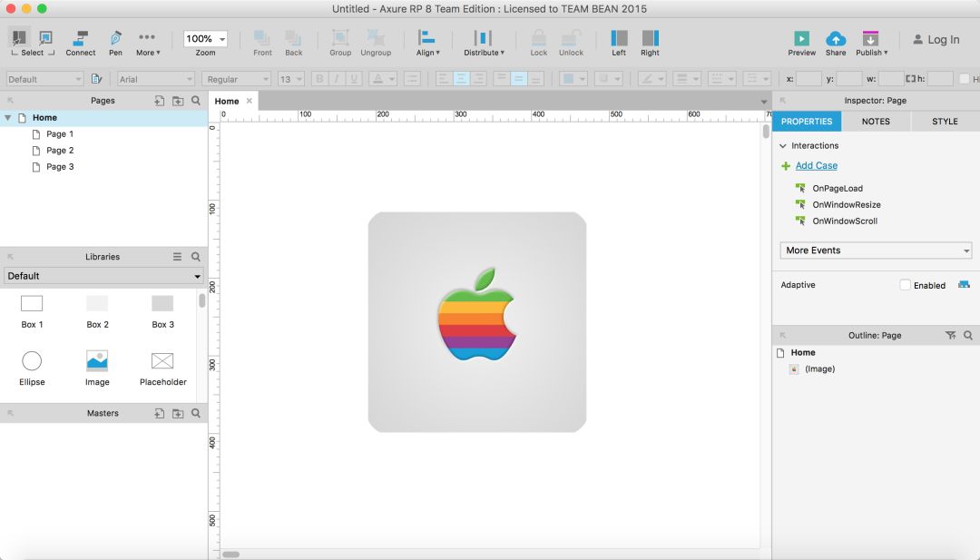The image size is (980, 560).
Task: Open the Distribute menu
Action: pyautogui.click(x=484, y=44)
